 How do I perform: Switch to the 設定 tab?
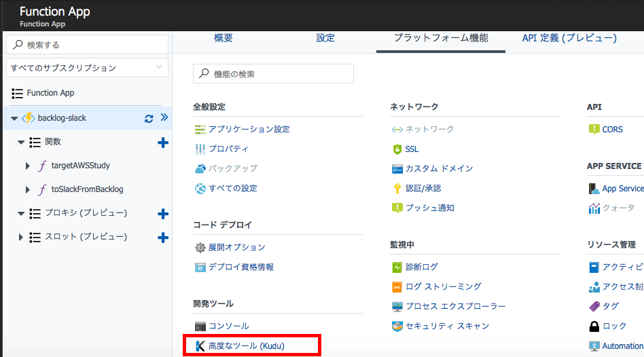[x=325, y=38]
